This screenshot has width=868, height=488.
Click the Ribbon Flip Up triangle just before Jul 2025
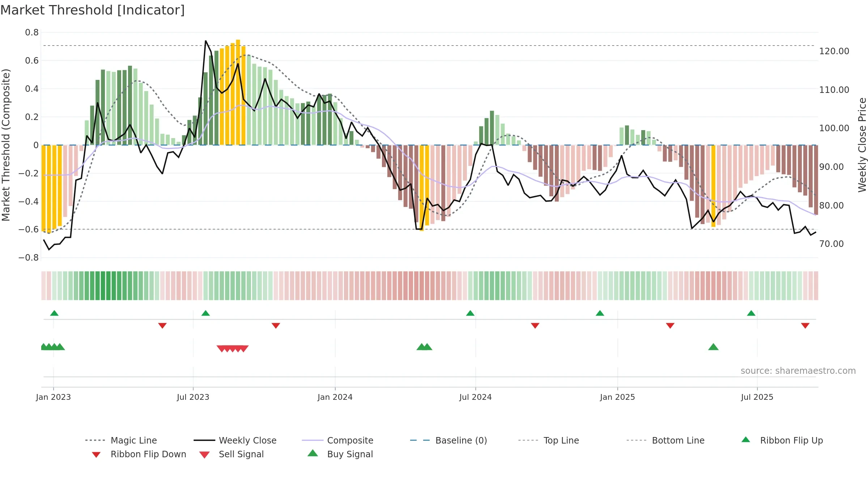751,313
